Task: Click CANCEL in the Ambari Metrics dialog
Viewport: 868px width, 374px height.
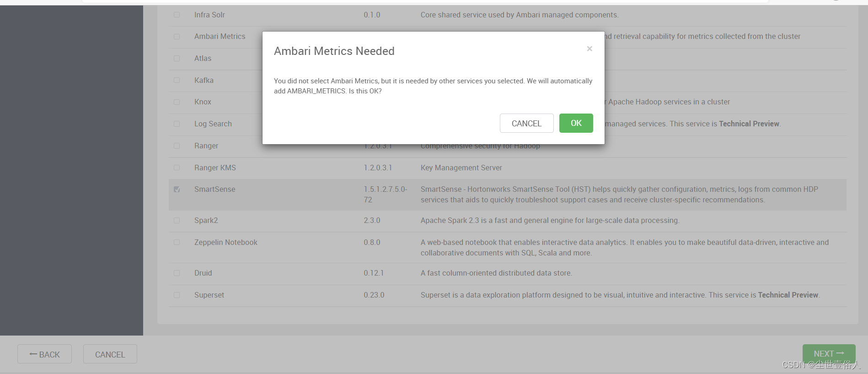Action: coord(526,123)
